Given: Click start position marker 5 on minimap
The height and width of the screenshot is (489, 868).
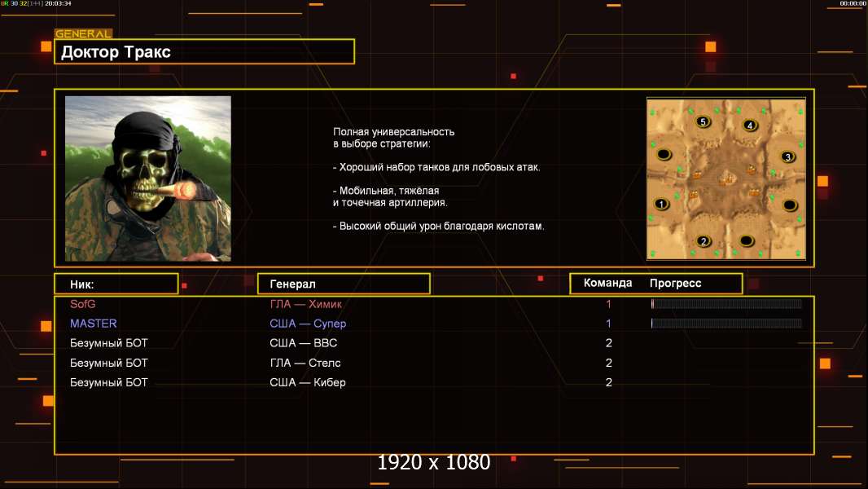Looking at the screenshot, I should tap(703, 121).
